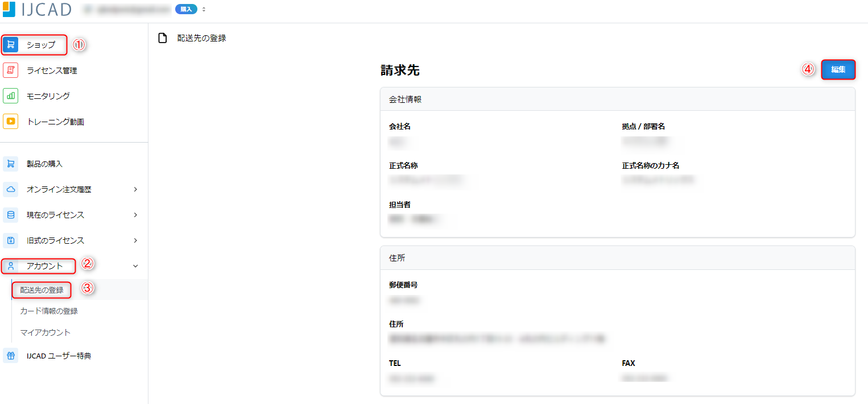Select the 製品の購入 cart icon
Screen dimensions: 868x404
pos(11,164)
